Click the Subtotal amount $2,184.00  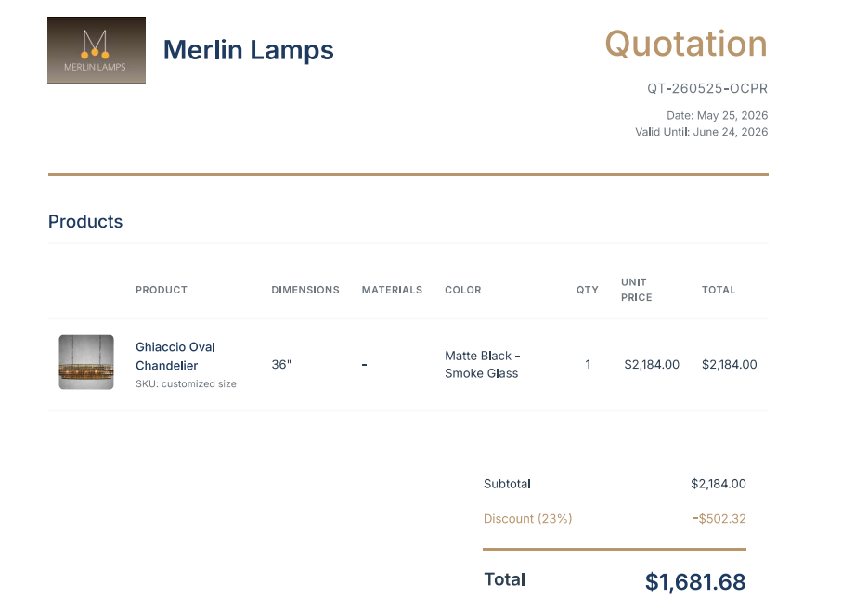tap(718, 484)
